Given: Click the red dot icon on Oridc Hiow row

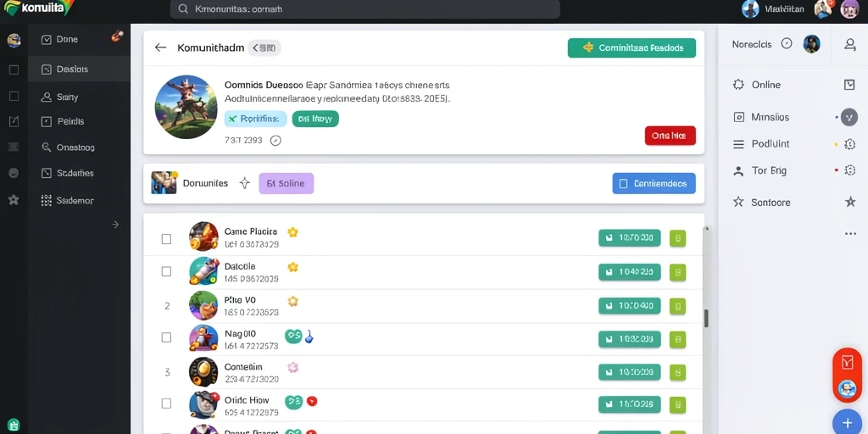Looking at the screenshot, I should pos(312,401).
